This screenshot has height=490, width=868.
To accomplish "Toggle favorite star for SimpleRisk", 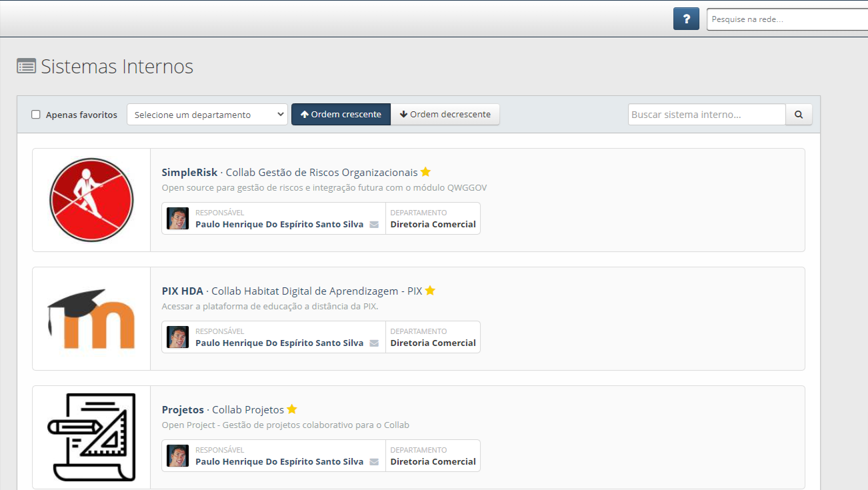I will (x=425, y=172).
